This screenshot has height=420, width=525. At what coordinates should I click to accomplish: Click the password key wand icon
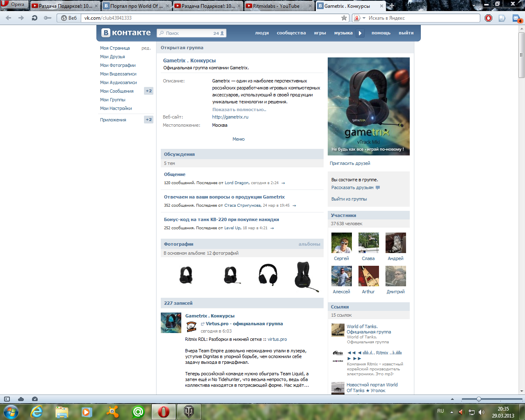pos(48,18)
